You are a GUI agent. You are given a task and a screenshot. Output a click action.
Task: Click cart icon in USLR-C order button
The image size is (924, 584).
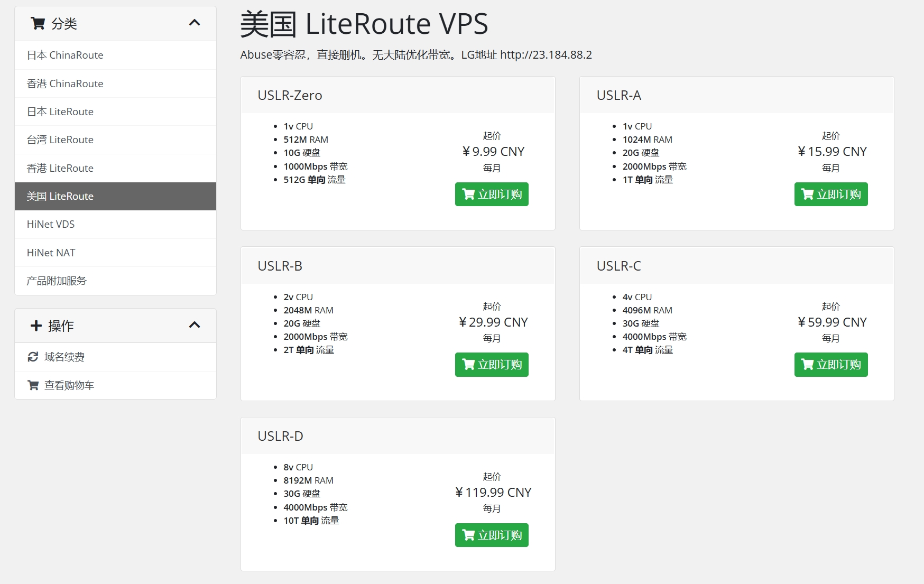[x=807, y=365]
